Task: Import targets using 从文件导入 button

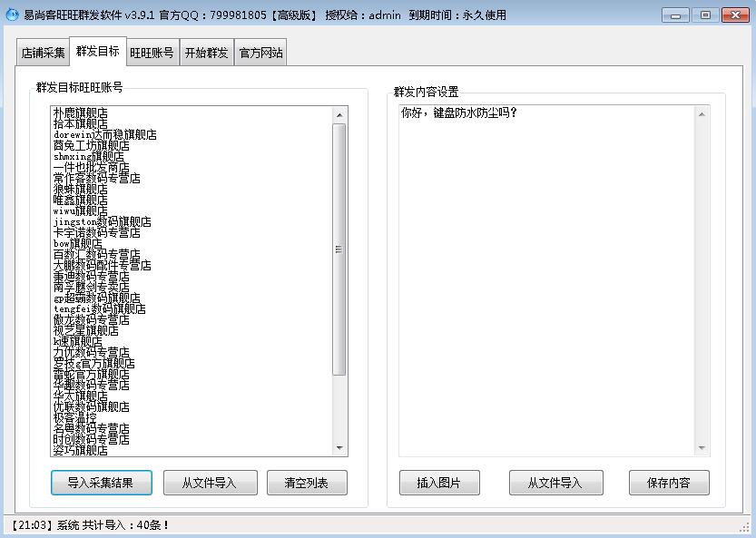Action: click(209, 483)
